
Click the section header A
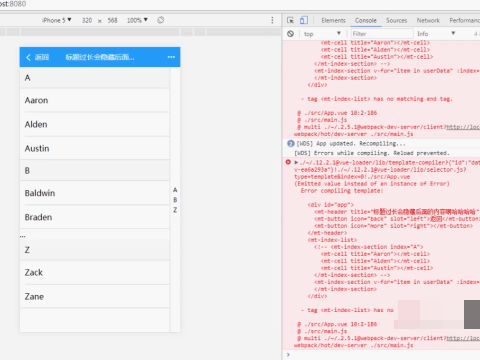point(95,78)
